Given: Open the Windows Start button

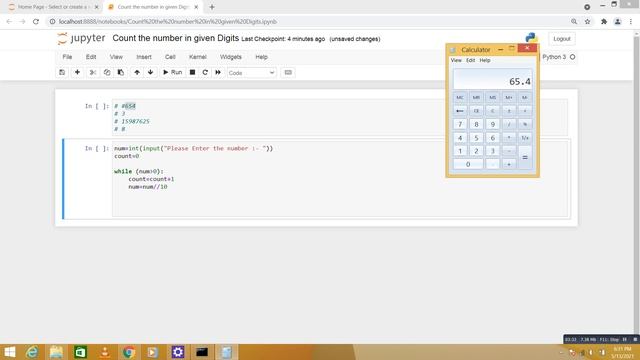Looking at the screenshot, I should click(9, 352).
